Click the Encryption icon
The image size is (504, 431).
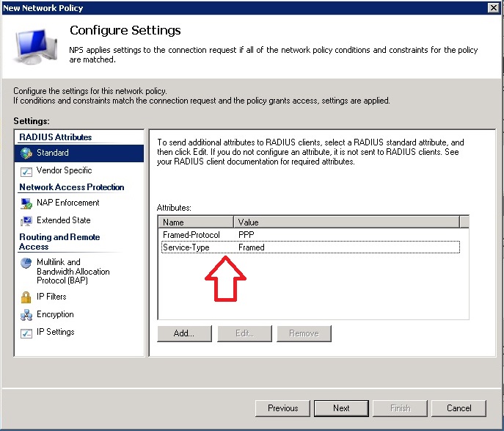(26, 314)
